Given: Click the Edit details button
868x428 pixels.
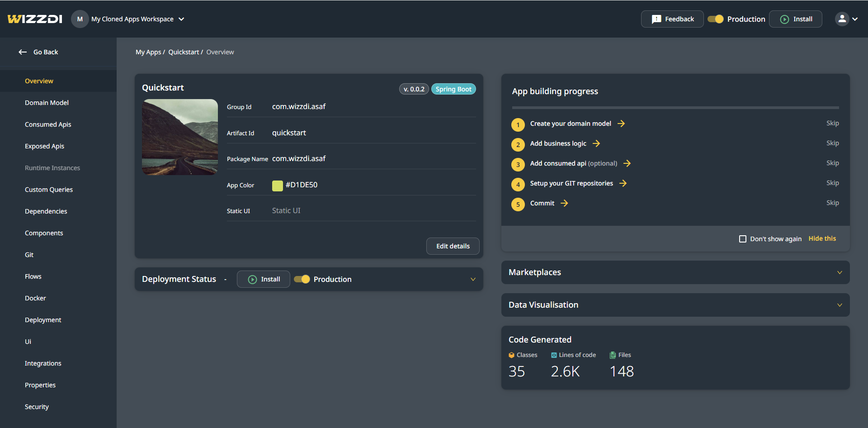Looking at the screenshot, I should coord(453,246).
